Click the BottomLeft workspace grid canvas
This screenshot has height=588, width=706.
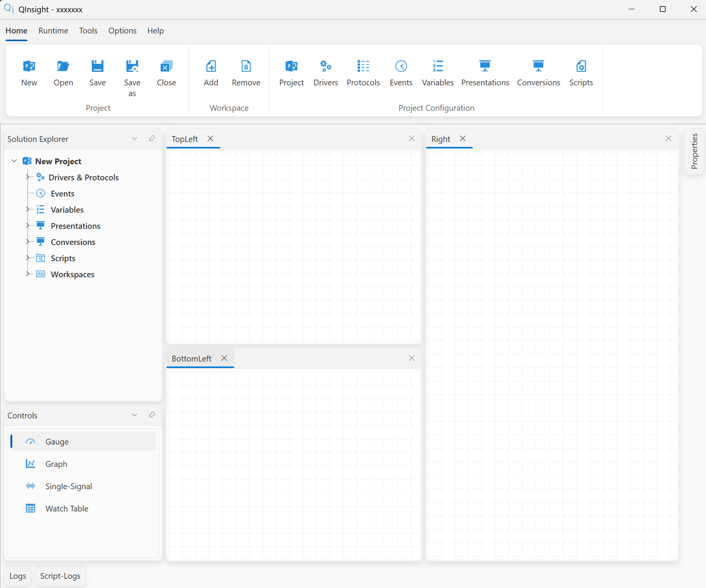click(294, 465)
